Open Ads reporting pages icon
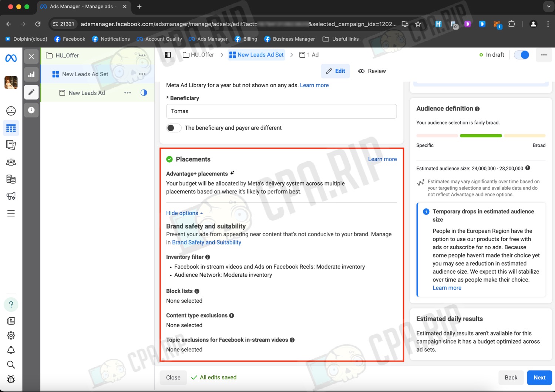Viewport: 555px width, 392px height. pyautogui.click(x=11, y=145)
